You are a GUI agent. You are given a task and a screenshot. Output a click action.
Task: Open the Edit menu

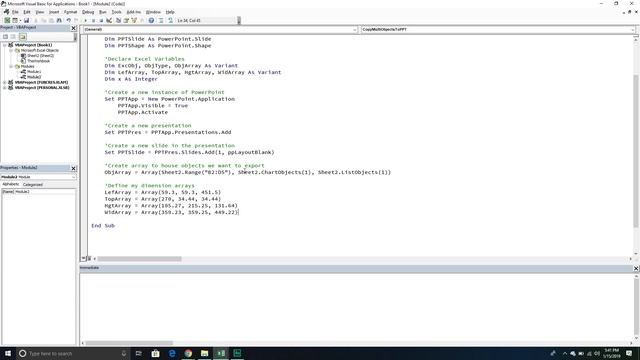[x=27, y=12]
